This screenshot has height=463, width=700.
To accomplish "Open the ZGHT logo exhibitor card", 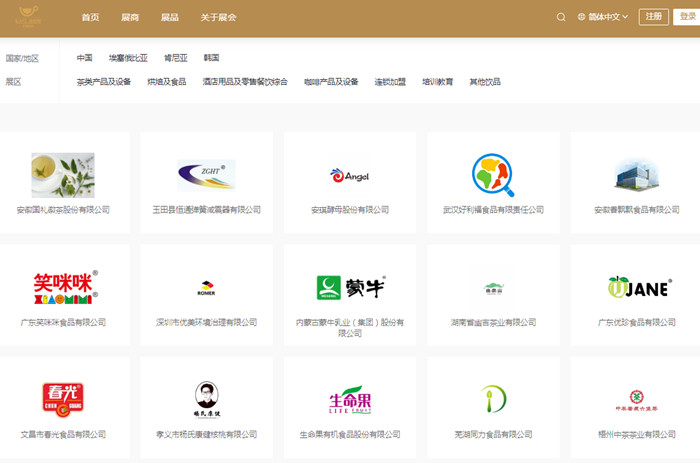I will pos(206,176).
